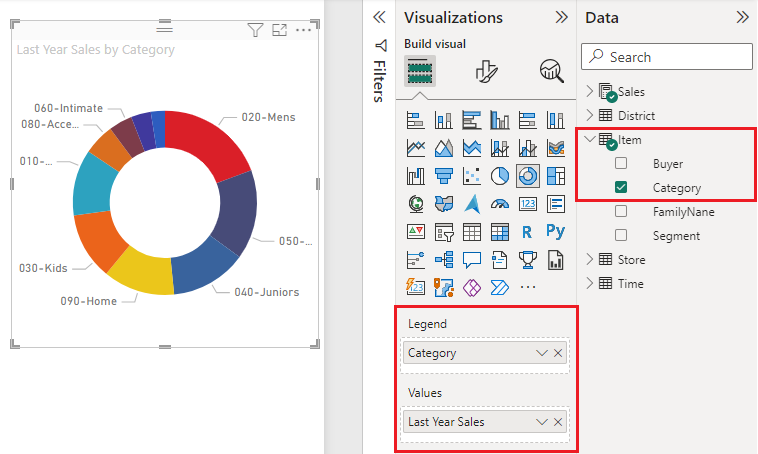
Task: Select the Multi-row card visual
Action: [x=555, y=204]
